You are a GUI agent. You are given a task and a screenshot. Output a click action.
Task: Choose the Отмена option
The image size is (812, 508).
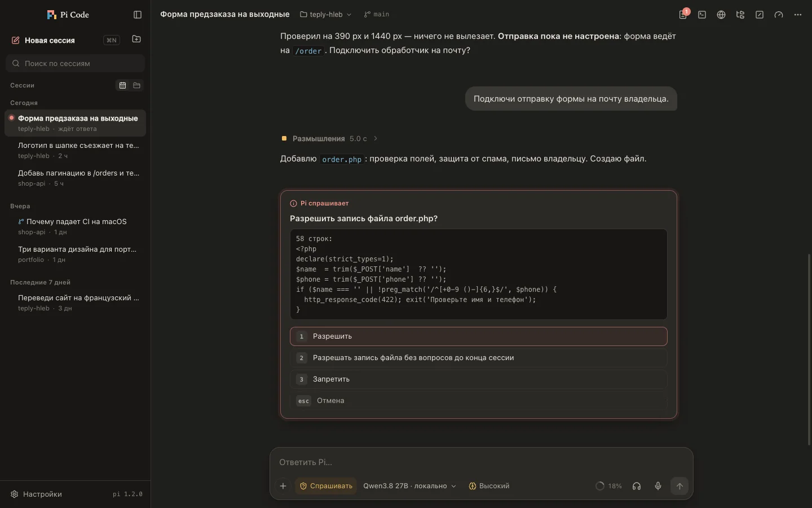pyautogui.click(x=479, y=401)
